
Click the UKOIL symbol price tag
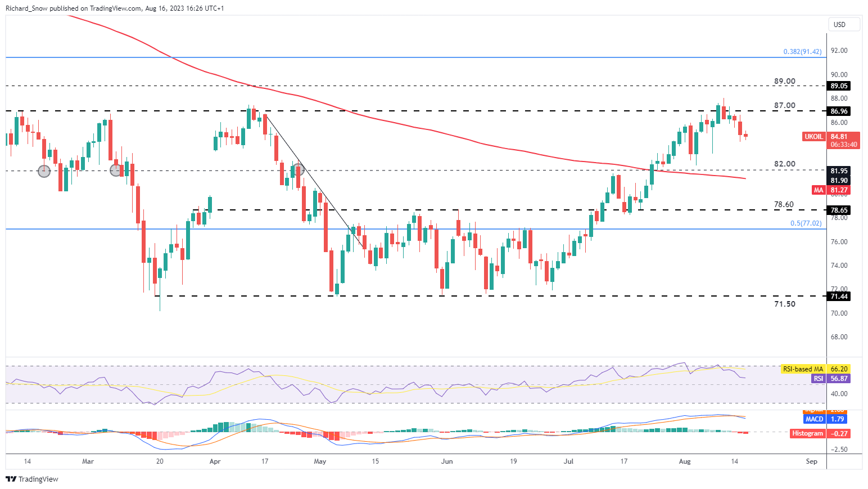point(813,137)
